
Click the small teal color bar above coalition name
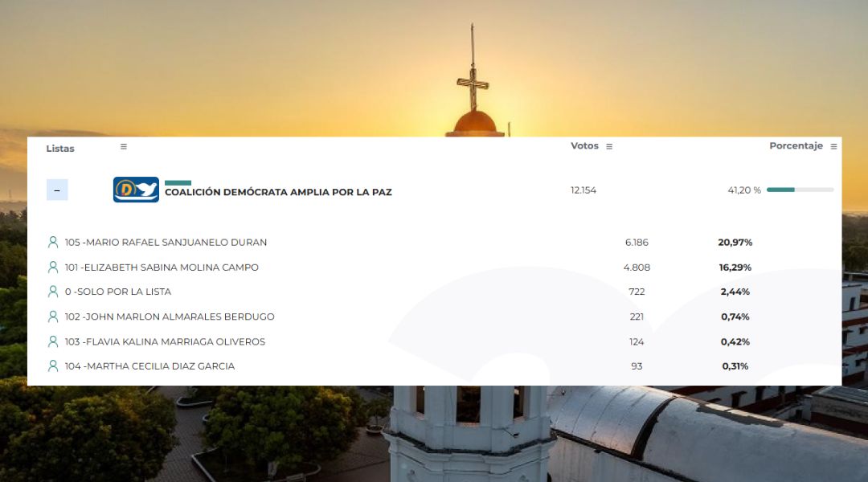click(x=178, y=182)
